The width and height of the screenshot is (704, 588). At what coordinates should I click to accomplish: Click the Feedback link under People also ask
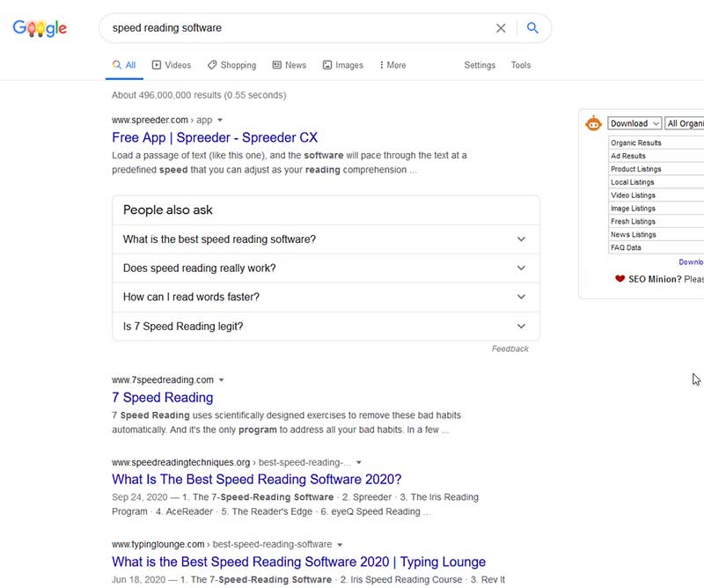point(510,349)
